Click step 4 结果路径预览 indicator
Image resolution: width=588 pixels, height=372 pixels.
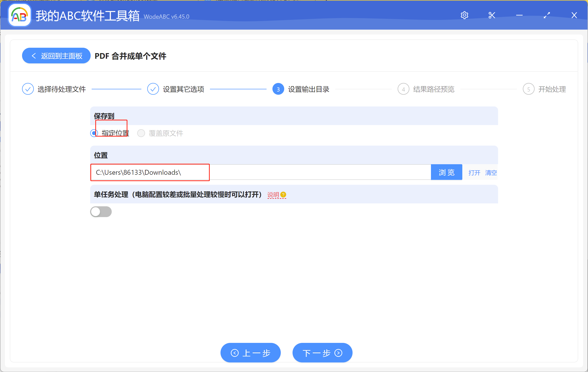pyautogui.click(x=403, y=89)
